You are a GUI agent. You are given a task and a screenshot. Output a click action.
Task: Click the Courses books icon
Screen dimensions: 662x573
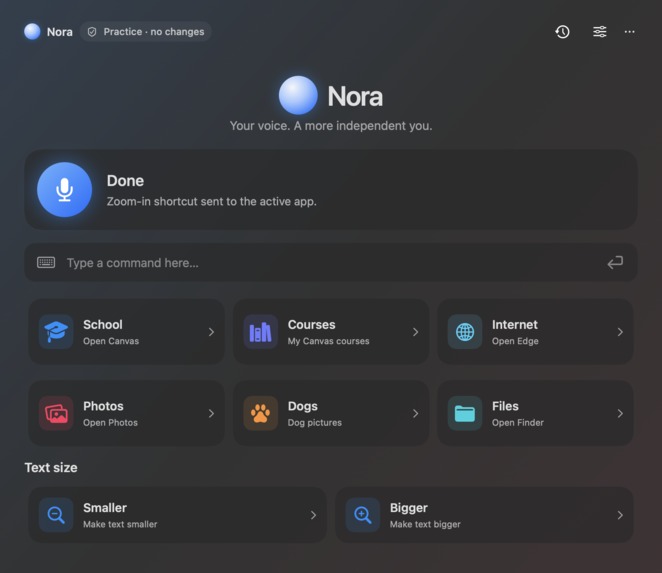[x=260, y=331]
